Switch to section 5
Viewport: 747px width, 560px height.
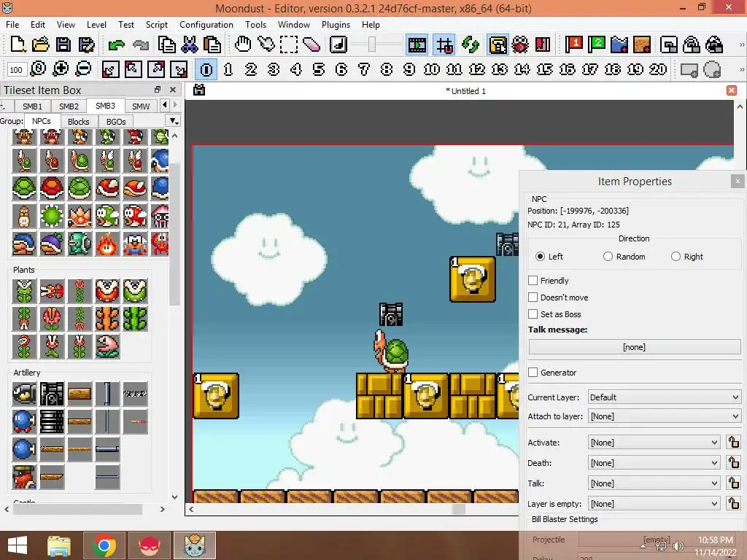[319, 69]
